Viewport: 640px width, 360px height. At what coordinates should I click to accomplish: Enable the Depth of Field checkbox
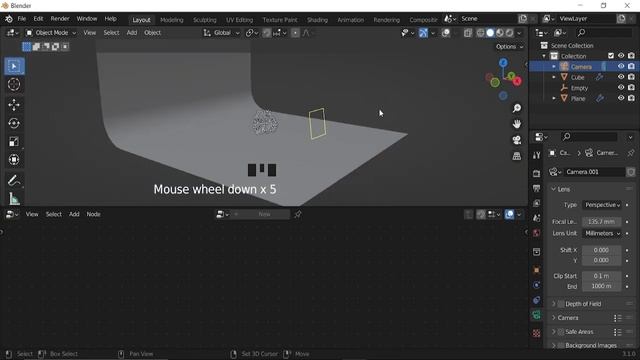[x=561, y=304]
